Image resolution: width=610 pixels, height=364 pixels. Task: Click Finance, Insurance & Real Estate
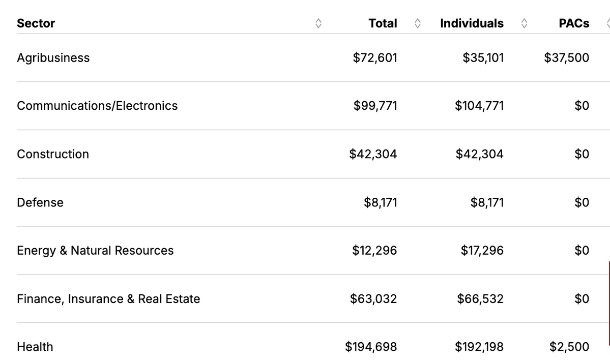click(108, 299)
